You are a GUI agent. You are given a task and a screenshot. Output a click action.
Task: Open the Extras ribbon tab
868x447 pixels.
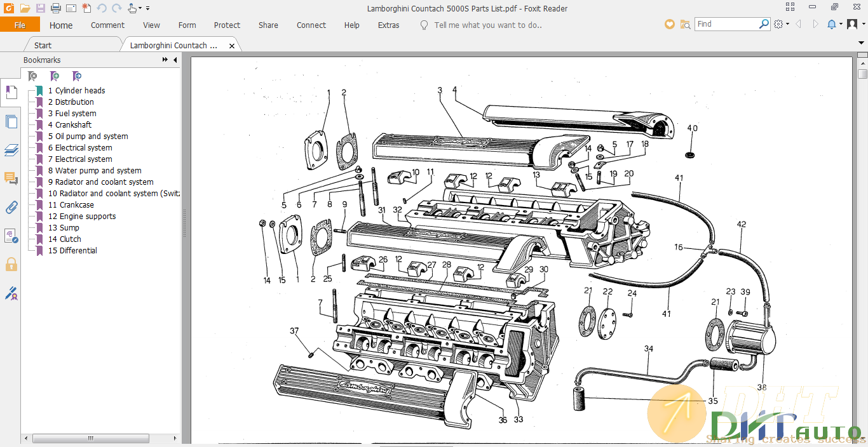pos(388,25)
